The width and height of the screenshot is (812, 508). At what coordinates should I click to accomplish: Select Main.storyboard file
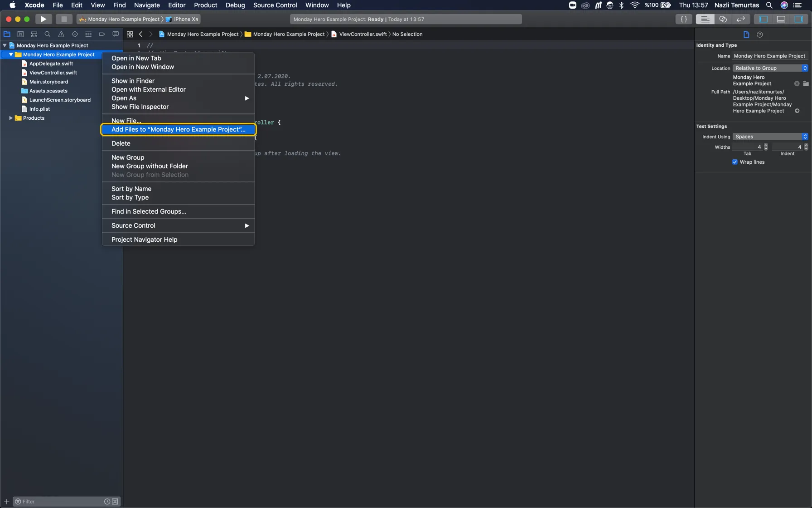[x=48, y=82]
